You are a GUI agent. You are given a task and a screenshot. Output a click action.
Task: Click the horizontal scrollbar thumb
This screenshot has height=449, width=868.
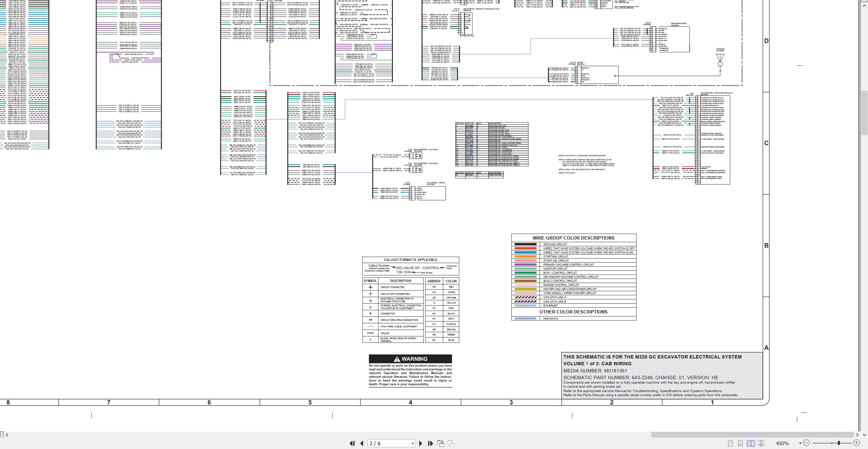click(752, 435)
